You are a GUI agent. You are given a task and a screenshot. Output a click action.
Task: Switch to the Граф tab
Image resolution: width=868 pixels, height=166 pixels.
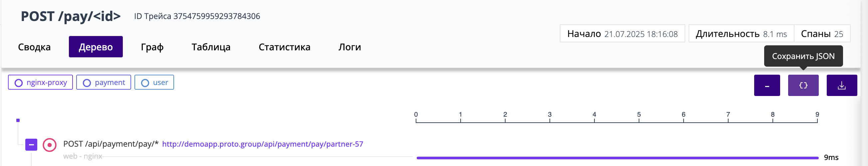click(x=152, y=47)
